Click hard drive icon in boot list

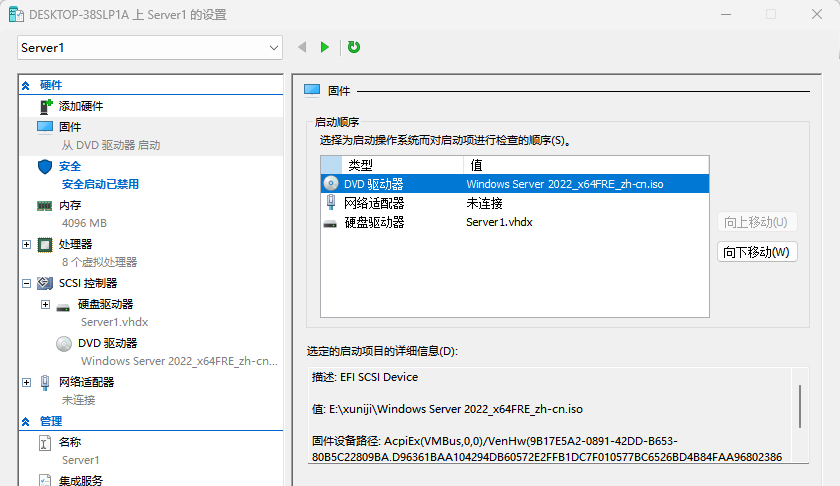tap(331, 224)
